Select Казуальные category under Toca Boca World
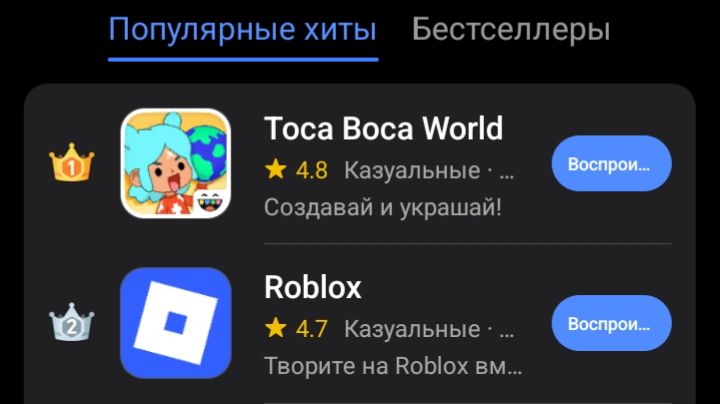 click(412, 171)
